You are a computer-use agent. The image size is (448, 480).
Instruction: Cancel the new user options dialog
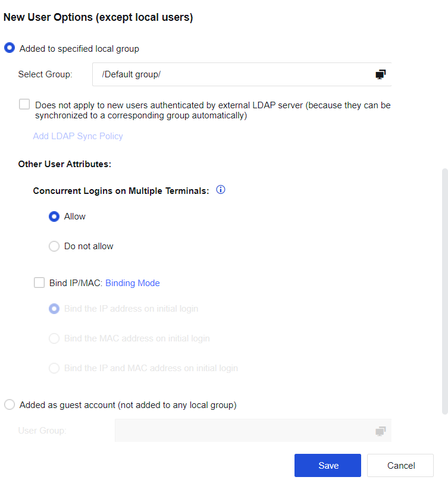(x=400, y=466)
